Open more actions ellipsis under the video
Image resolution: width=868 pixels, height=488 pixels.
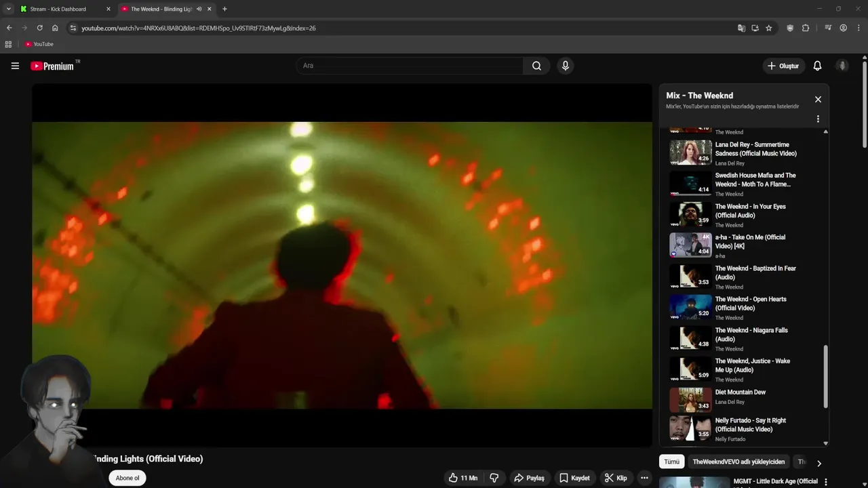tap(644, 478)
